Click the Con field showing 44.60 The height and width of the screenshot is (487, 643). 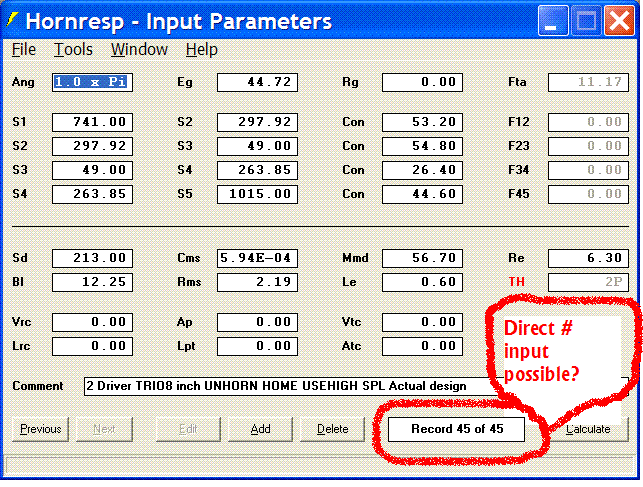tap(422, 194)
